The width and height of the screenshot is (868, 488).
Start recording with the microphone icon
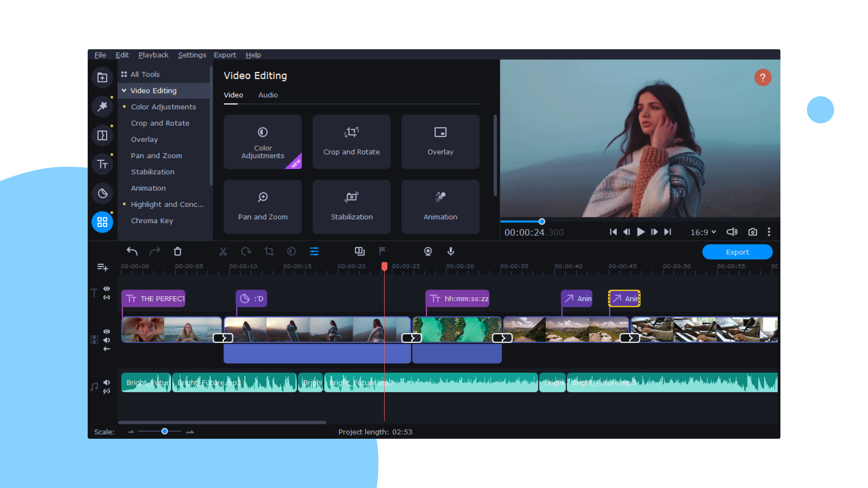coord(450,252)
